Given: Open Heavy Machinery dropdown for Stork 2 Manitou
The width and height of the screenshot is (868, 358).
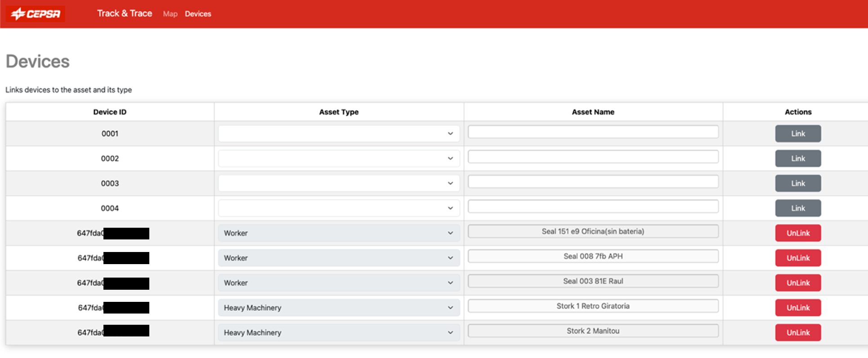Looking at the screenshot, I should click(x=339, y=333).
